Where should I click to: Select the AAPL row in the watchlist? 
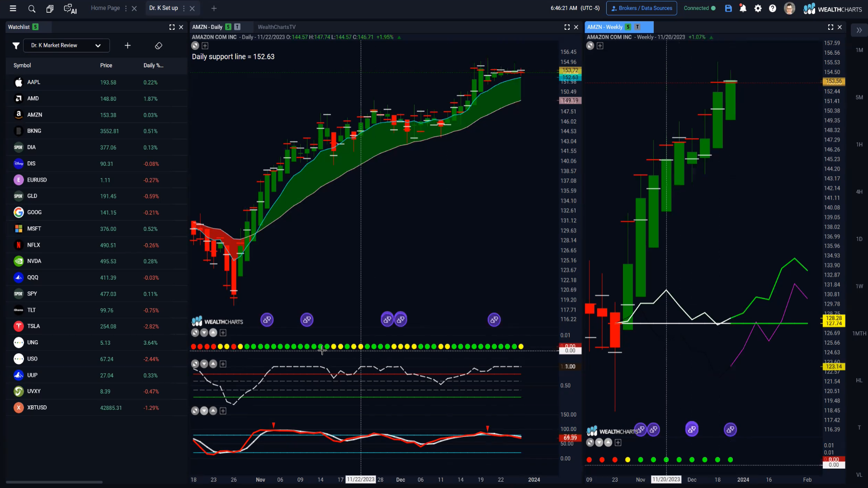[97, 82]
